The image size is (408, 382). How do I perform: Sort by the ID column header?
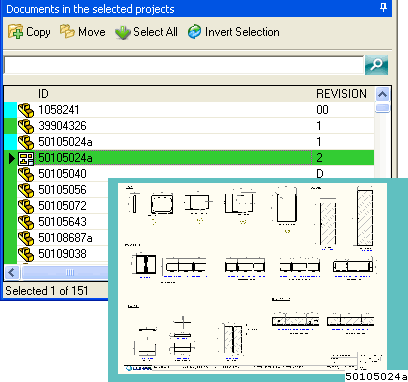43,94
